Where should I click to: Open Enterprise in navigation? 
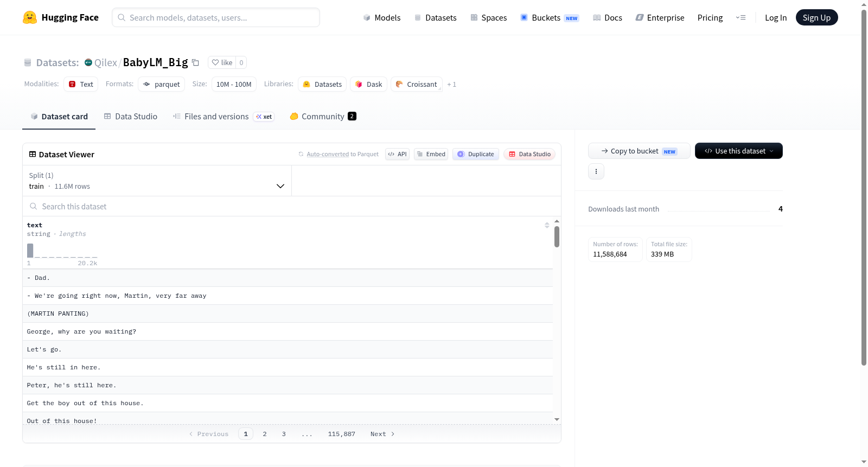coord(660,18)
